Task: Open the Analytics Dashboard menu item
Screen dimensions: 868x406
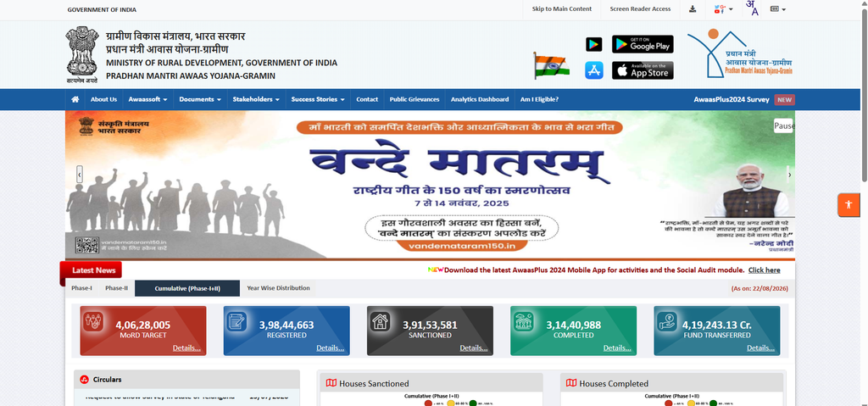Action: point(480,100)
